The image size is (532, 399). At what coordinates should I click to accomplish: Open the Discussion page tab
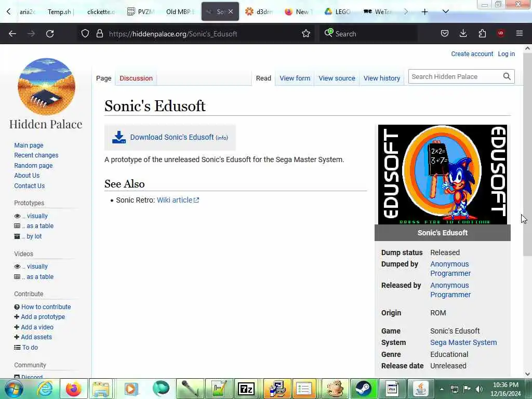(x=136, y=78)
